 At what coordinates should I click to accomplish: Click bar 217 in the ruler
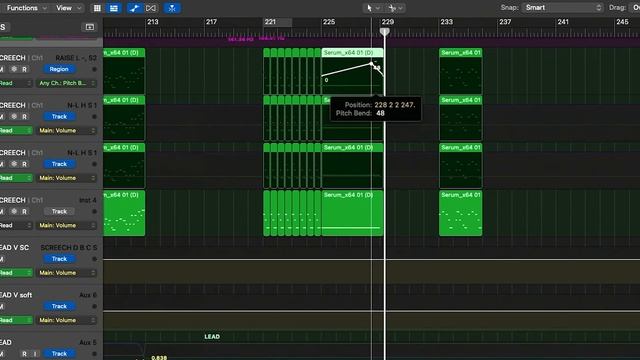tap(211, 22)
